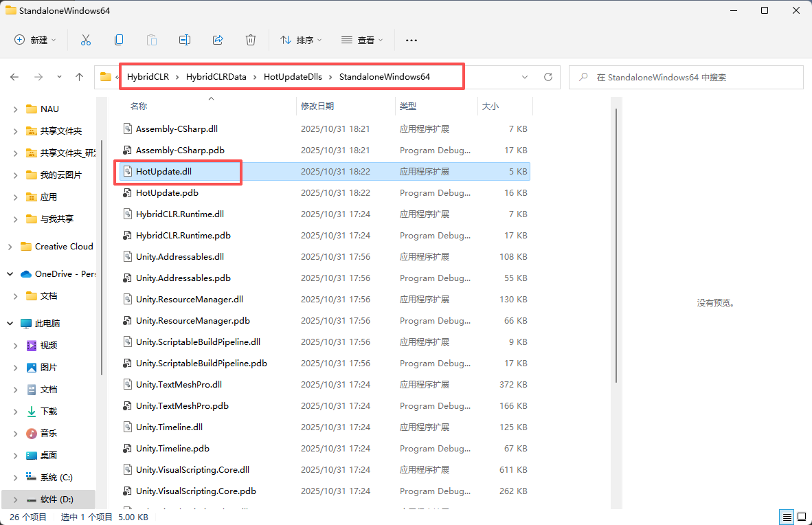
Task: Select 与我共享 folder in sidebar
Action: click(x=56, y=219)
